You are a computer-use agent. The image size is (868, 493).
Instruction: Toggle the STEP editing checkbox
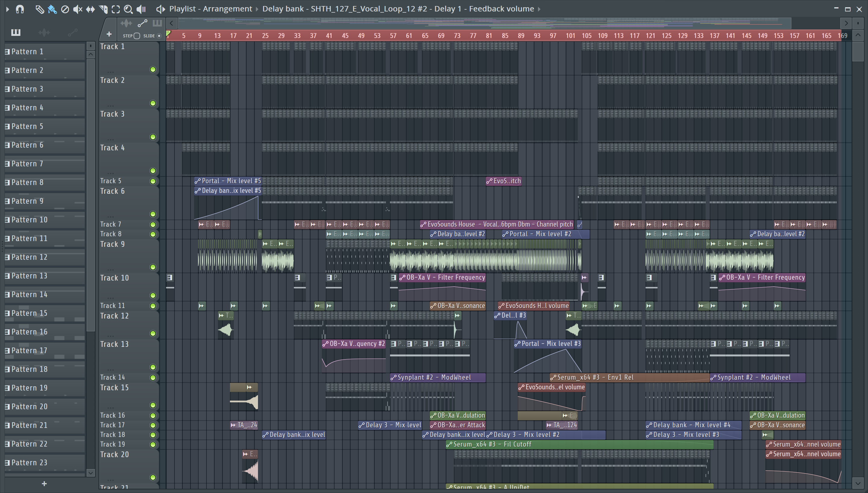tap(137, 36)
